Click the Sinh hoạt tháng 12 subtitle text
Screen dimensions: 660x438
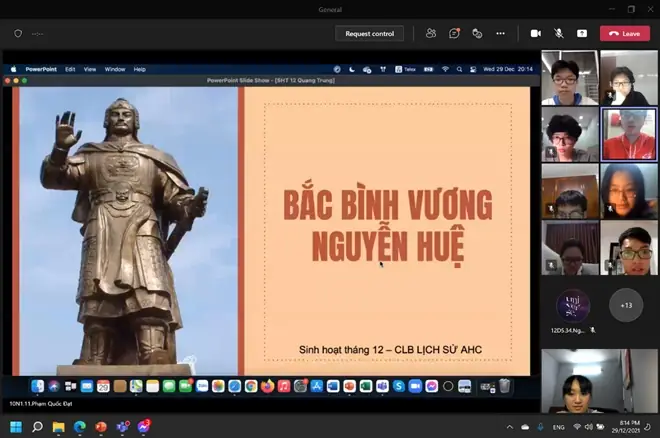[x=390, y=350]
